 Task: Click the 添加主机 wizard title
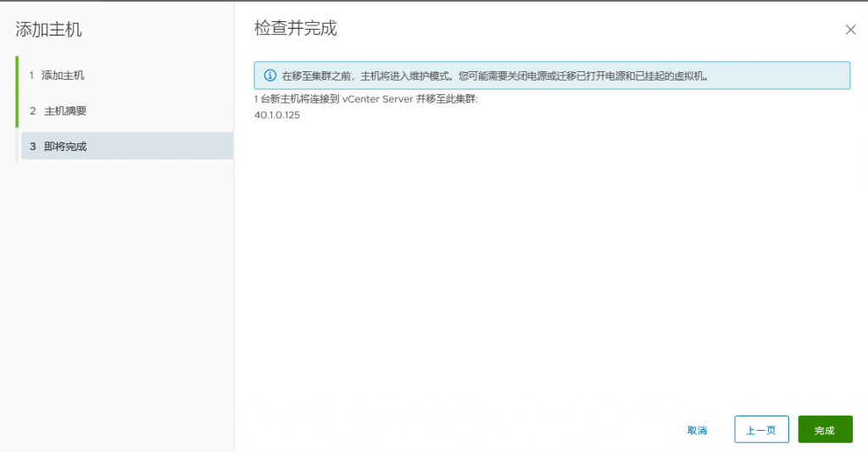click(48, 30)
